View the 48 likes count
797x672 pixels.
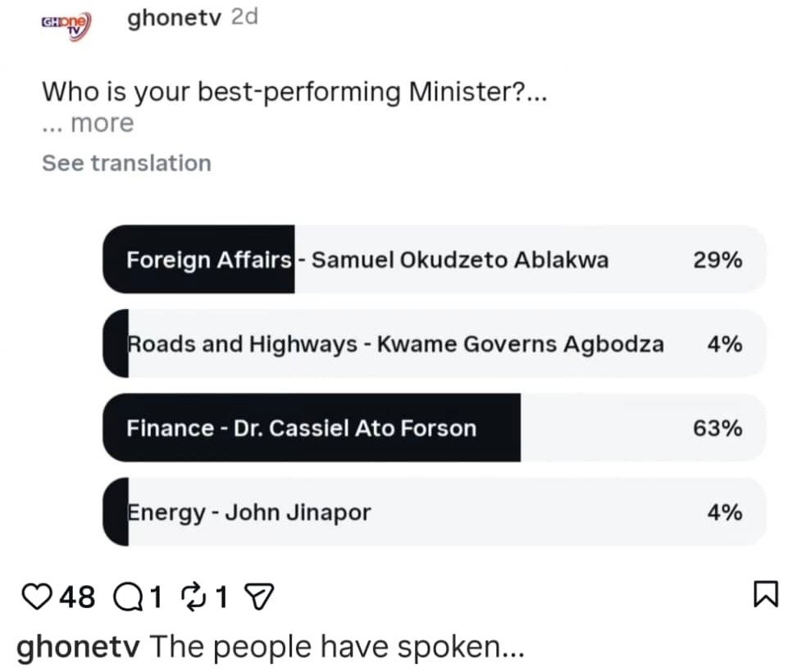click(79, 597)
